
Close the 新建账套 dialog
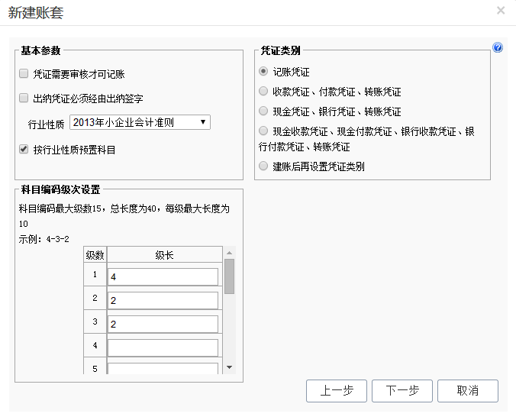point(501,11)
